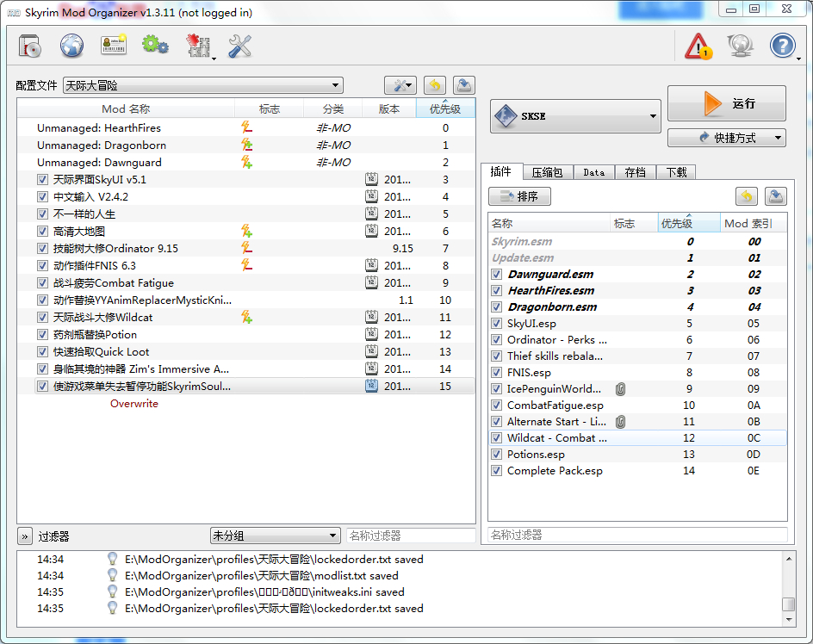Open the Nexus globe browser icon
Image resolution: width=813 pixels, height=644 pixels.
coord(71,46)
